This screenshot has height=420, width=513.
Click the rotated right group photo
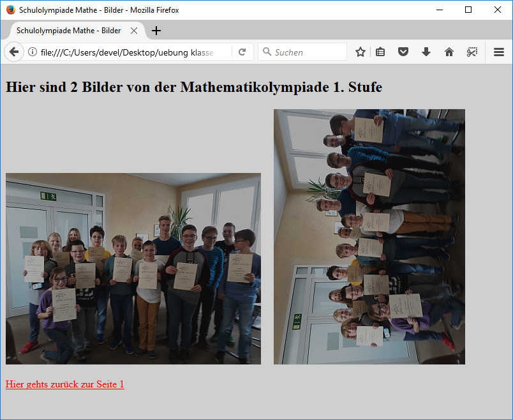pyautogui.click(x=369, y=237)
